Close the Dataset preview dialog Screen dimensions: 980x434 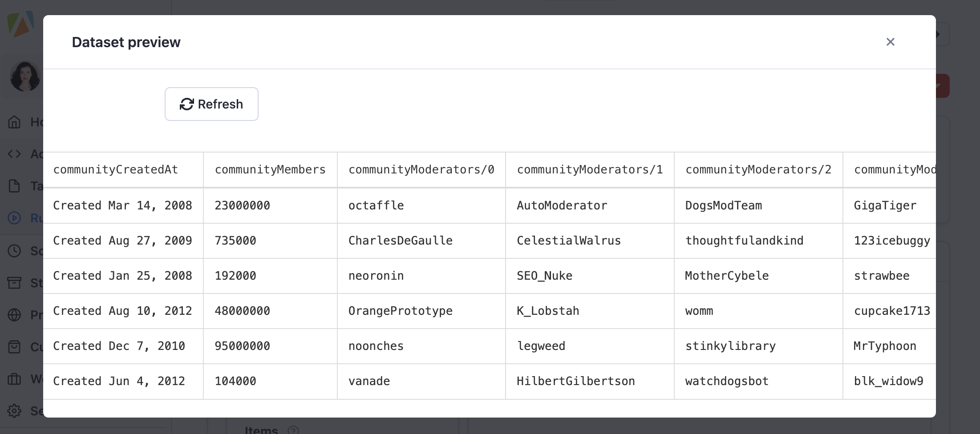pyautogui.click(x=890, y=42)
